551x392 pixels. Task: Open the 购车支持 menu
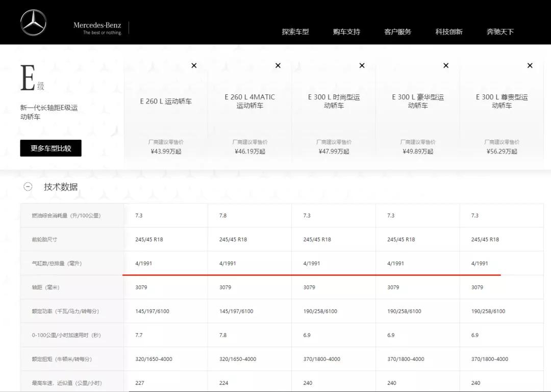[346, 32]
